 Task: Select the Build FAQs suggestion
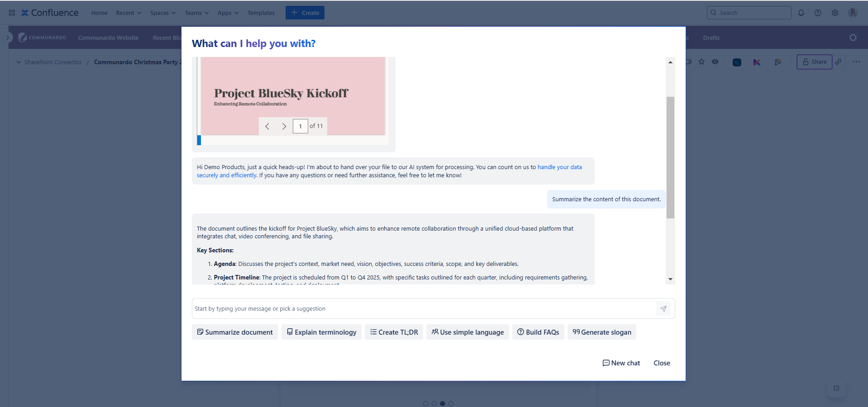click(x=538, y=332)
